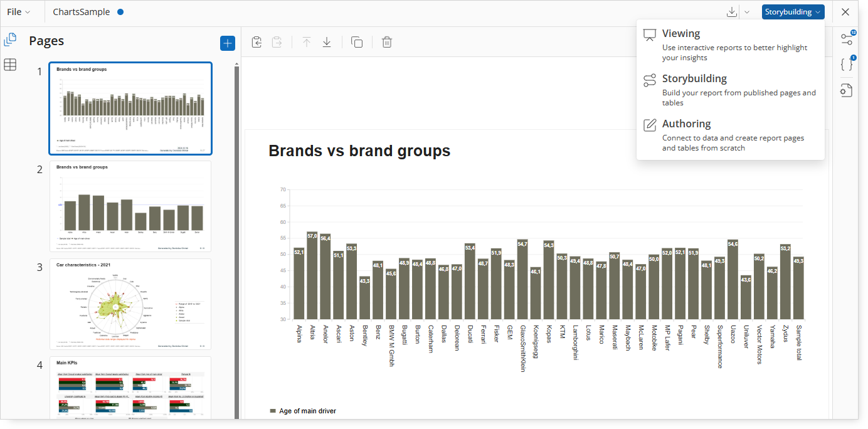Click the Lamborghini axis label
Image resolution: width=868 pixels, height=429 pixels.
[x=575, y=342]
